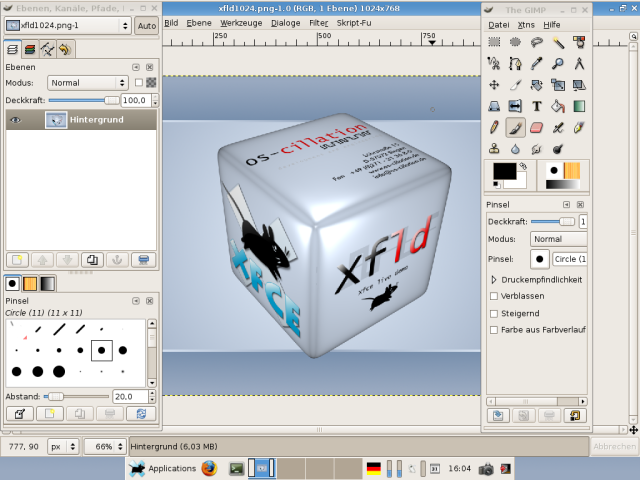Image resolution: width=640 pixels, height=480 pixels.
Task: Open the lower Pinsel dock tab menu arrow
Action: pyautogui.click(x=136, y=301)
